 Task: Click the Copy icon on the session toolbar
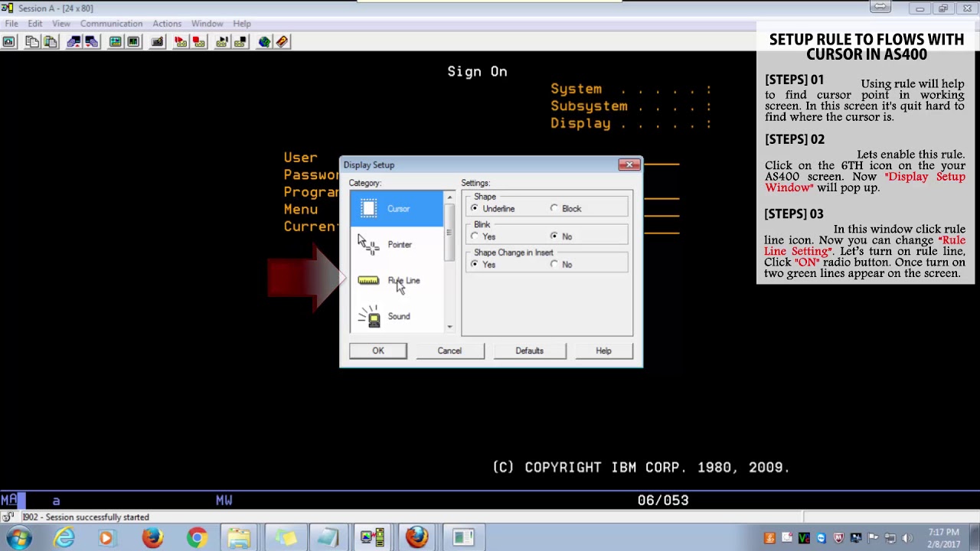31,41
